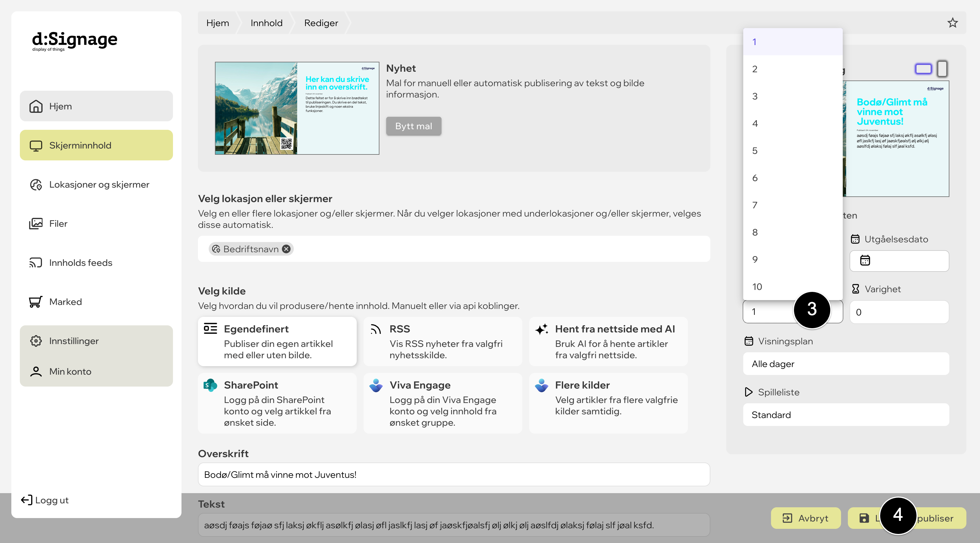Choose option 4 in the dropdown list
This screenshot has height=543, width=980.
click(793, 124)
